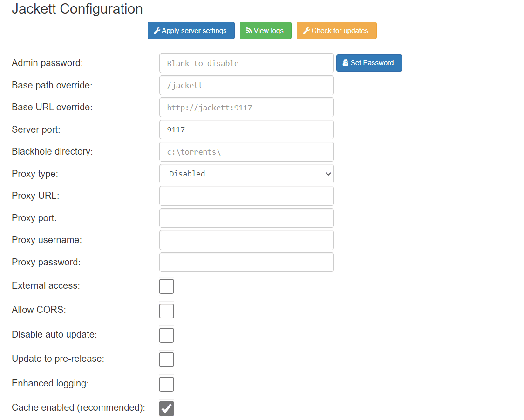Viewport: 524px width, 420px height.
Task: Select the Server port field
Action: (x=246, y=129)
